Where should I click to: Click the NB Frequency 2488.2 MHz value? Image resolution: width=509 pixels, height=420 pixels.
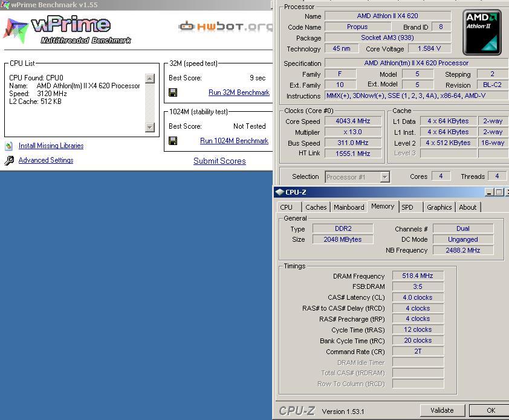[x=463, y=250]
